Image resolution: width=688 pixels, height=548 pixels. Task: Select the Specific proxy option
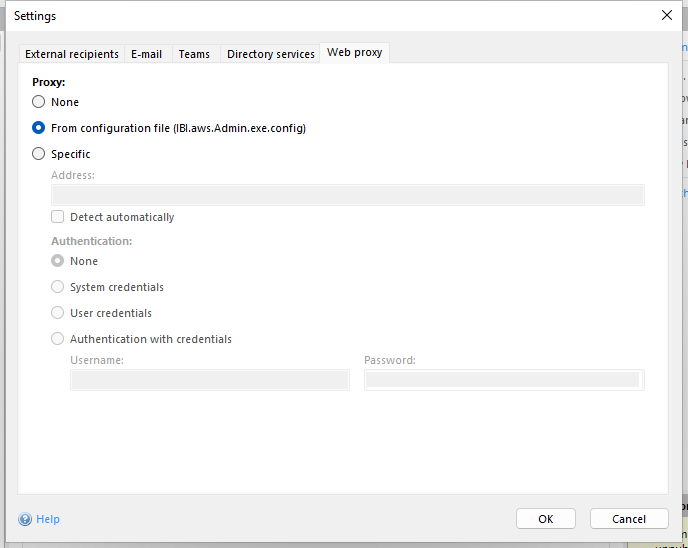coord(39,154)
